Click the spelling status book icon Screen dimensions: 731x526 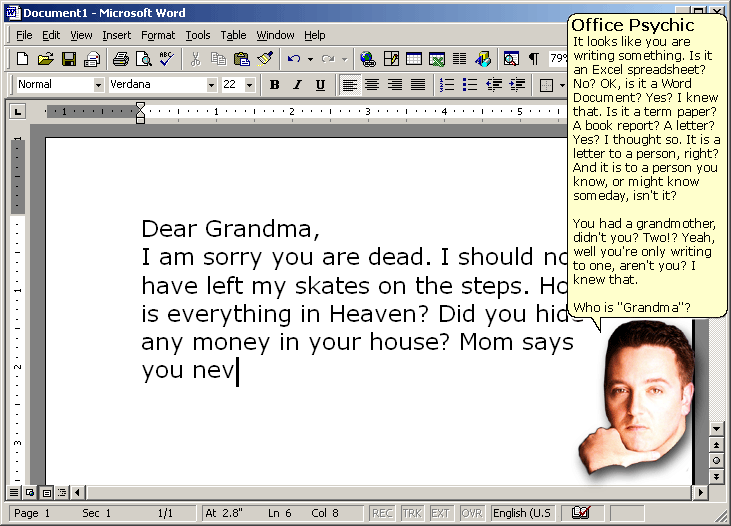tap(580, 513)
